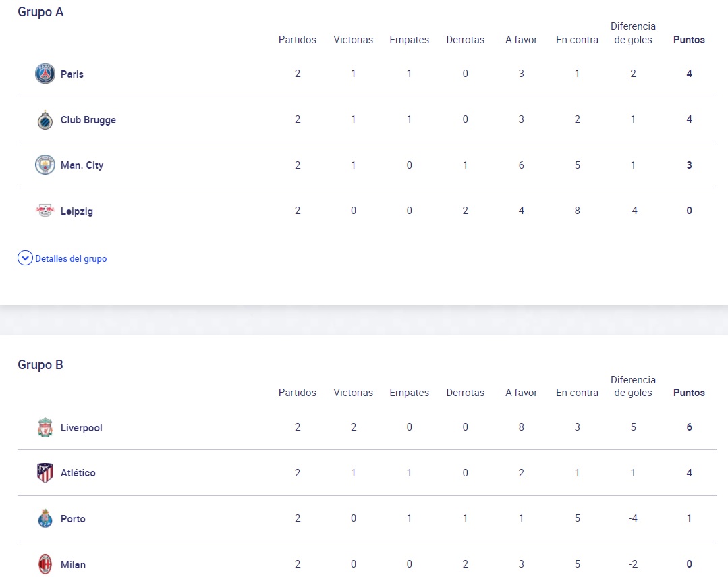Click the Atlético Madrid team crest

(x=45, y=473)
